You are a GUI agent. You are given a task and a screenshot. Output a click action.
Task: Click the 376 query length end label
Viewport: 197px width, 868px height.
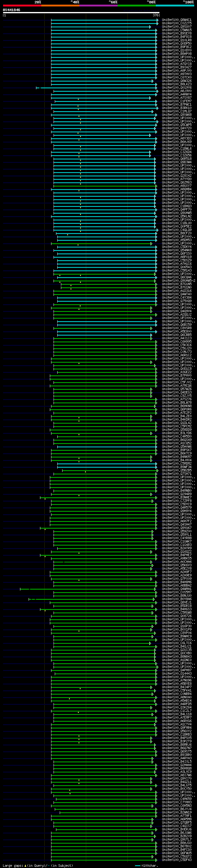click(155, 15)
